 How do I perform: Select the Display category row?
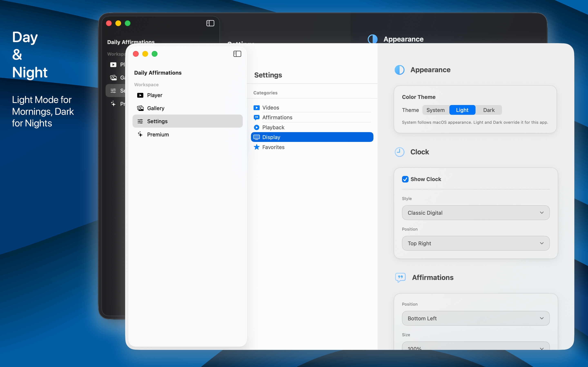click(x=312, y=137)
